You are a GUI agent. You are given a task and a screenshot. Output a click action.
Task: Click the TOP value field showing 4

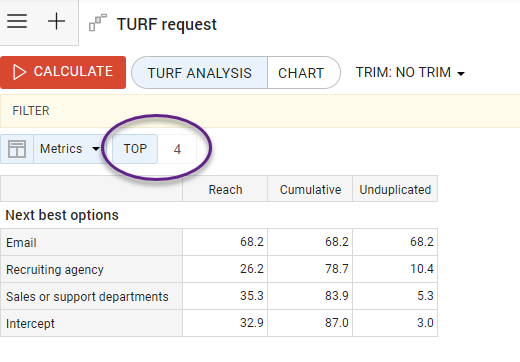tap(177, 149)
